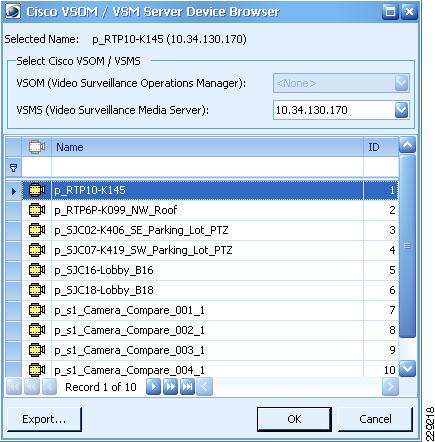Click the Cancel button
The height and width of the screenshot is (442, 435).
click(x=375, y=419)
